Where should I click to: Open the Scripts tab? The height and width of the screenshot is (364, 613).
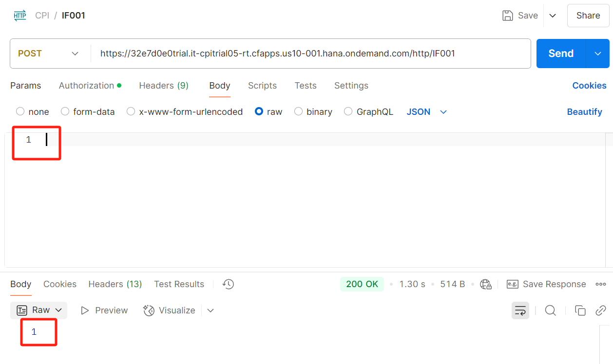(x=262, y=86)
